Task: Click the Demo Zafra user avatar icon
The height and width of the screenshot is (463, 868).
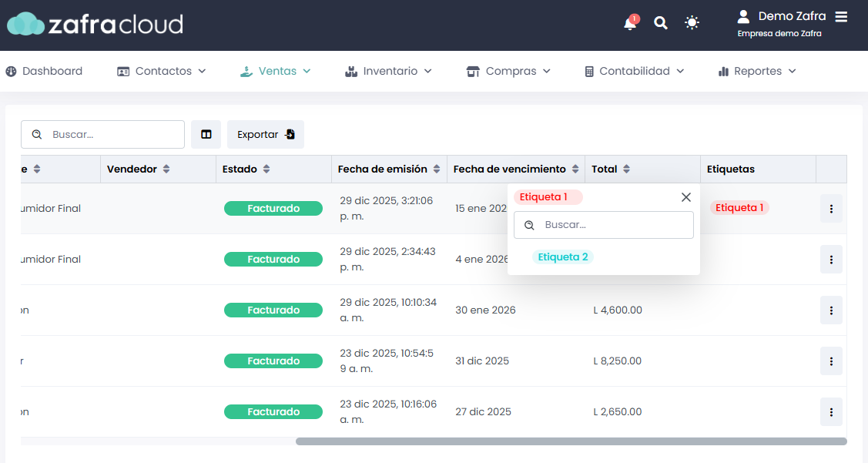Action: (x=743, y=17)
